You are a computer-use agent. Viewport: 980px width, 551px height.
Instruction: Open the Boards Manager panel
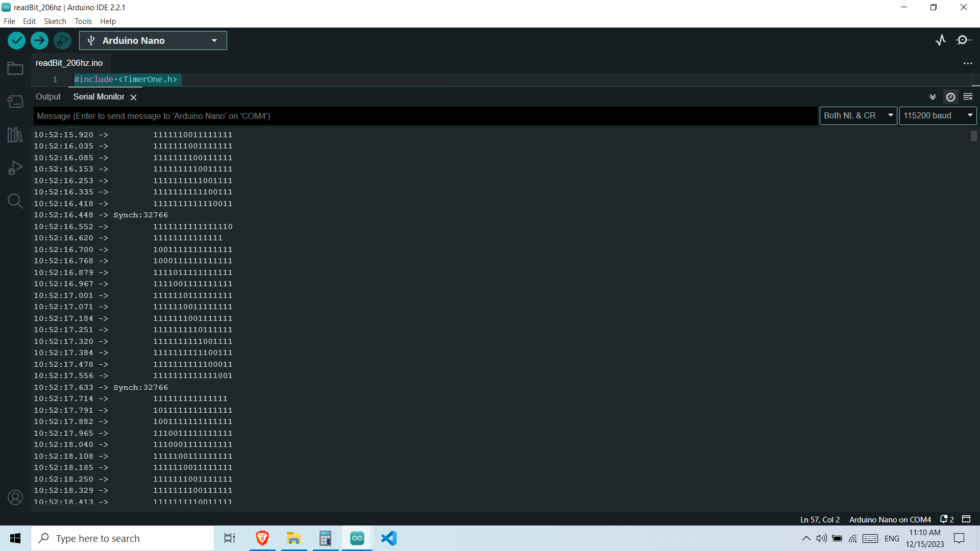(x=15, y=101)
